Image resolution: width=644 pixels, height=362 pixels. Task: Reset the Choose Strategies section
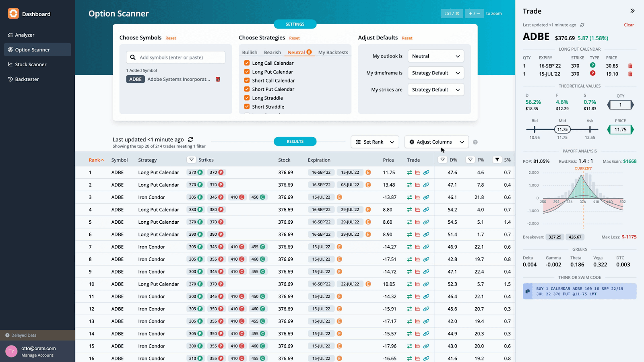pyautogui.click(x=294, y=38)
